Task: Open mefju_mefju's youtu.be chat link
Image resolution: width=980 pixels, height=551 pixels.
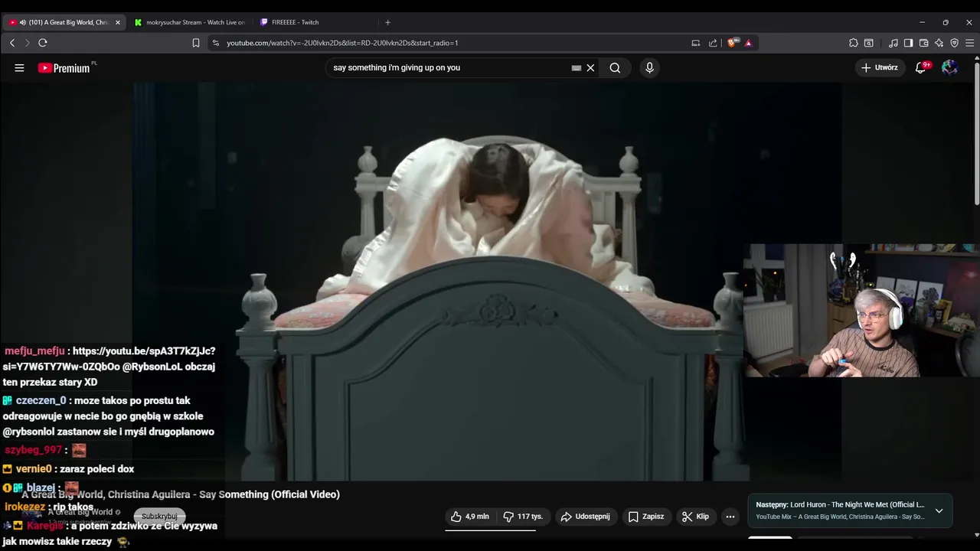Action: [109, 359]
